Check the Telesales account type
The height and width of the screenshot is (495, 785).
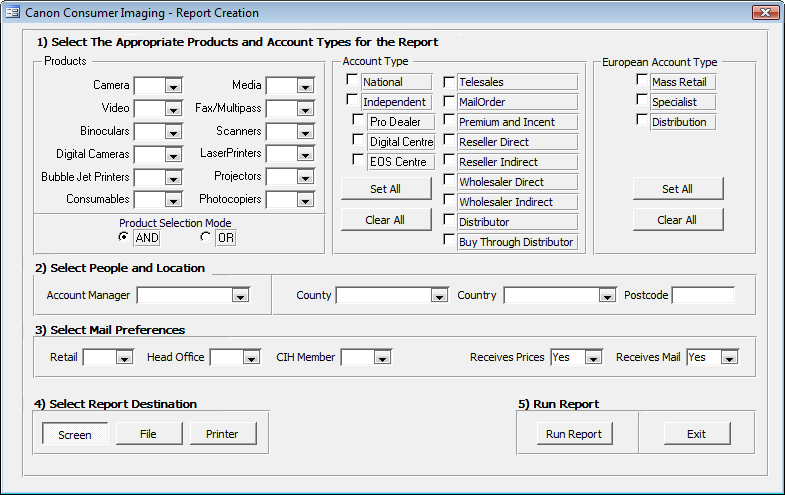449,82
